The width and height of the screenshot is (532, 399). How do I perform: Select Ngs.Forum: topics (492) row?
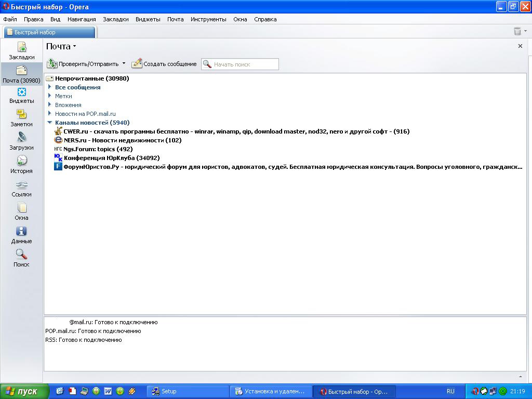pyautogui.click(x=98, y=149)
